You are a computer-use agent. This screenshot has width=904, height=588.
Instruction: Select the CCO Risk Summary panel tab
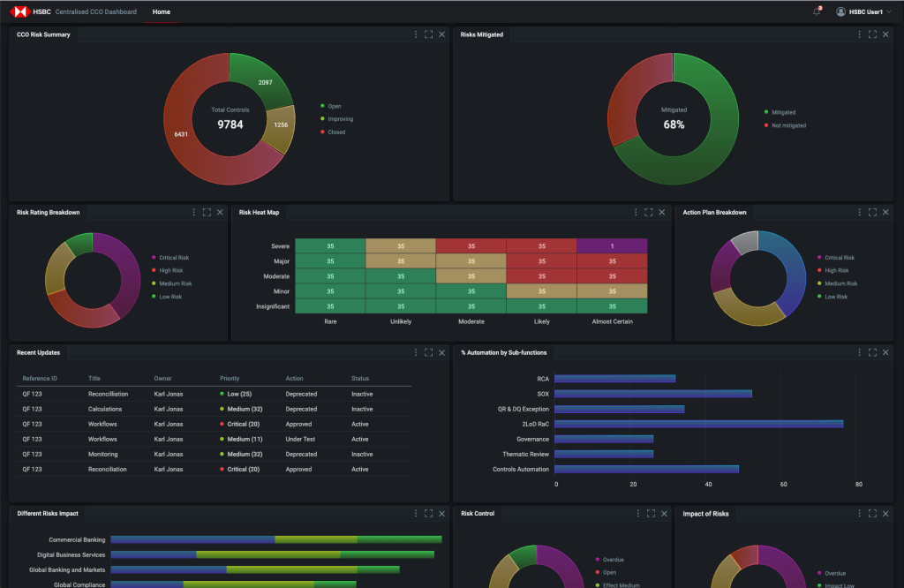coord(43,34)
